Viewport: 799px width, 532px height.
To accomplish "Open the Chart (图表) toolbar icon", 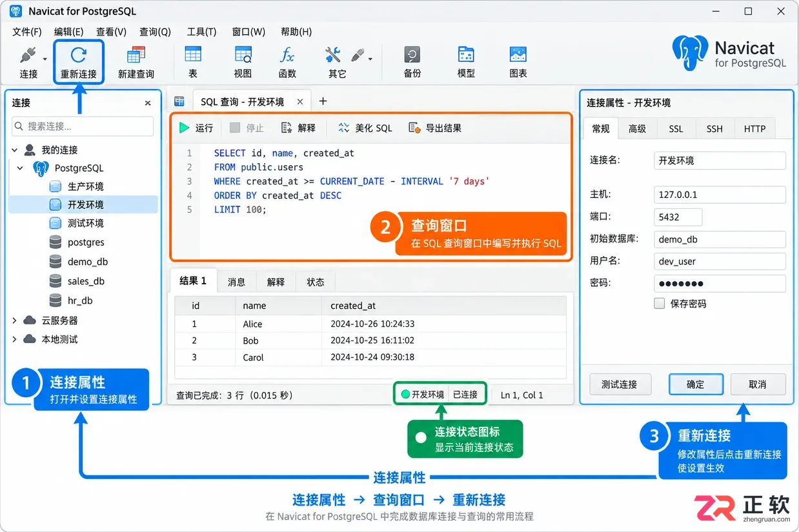I will click(518, 54).
